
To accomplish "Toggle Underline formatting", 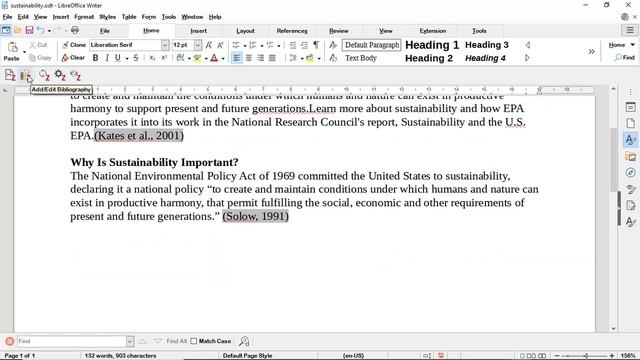I will pyautogui.click(x=118, y=58).
